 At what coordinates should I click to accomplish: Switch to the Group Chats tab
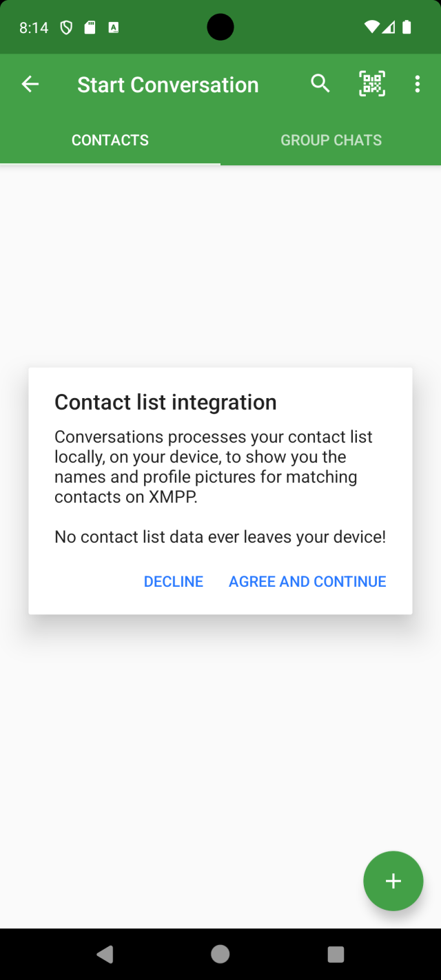(x=331, y=140)
